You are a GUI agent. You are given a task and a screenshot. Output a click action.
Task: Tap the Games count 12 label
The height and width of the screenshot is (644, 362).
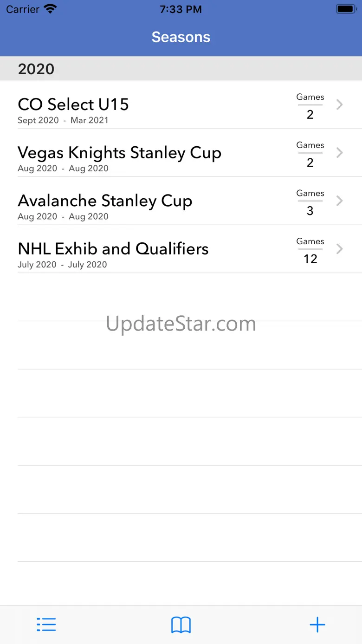click(310, 259)
